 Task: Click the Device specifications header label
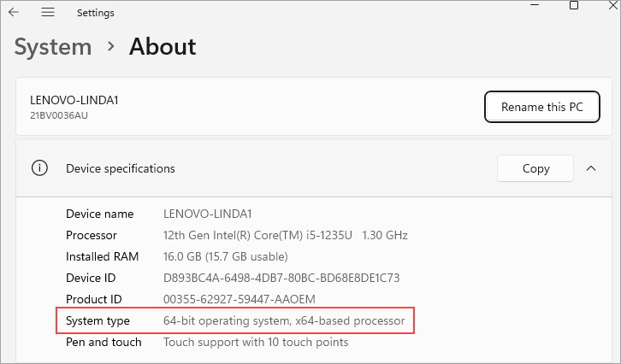click(121, 168)
